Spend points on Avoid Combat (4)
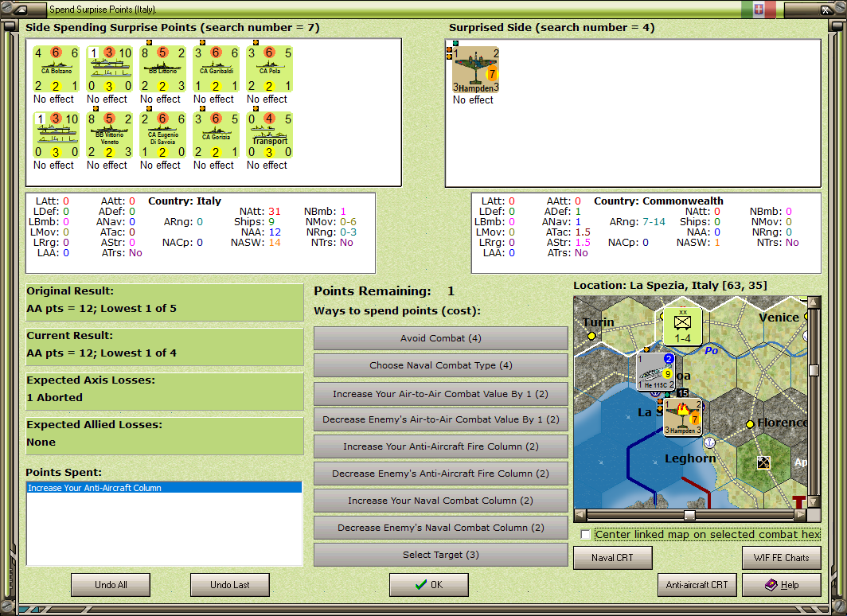847x616 pixels. click(x=441, y=338)
